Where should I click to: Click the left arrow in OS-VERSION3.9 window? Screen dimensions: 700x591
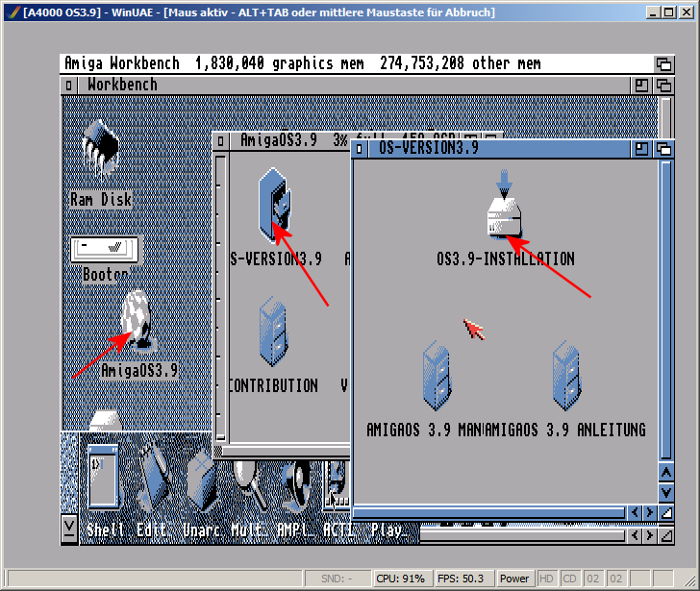click(x=635, y=512)
